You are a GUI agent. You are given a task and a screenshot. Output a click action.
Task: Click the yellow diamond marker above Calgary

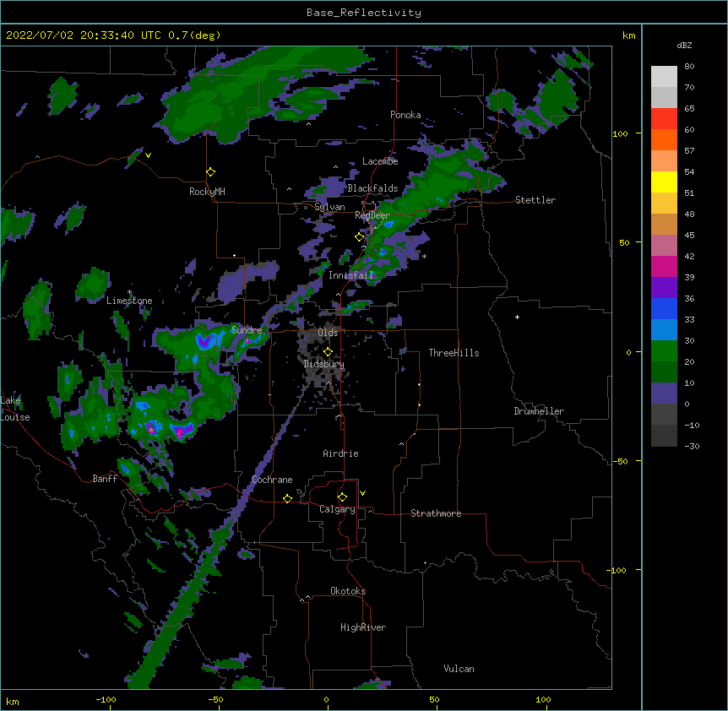point(342,497)
